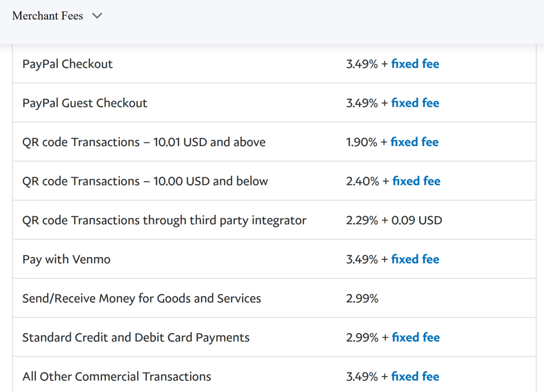Click All Other Commercial Transactions label
This screenshot has height=392, width=544.
[116, 377]
